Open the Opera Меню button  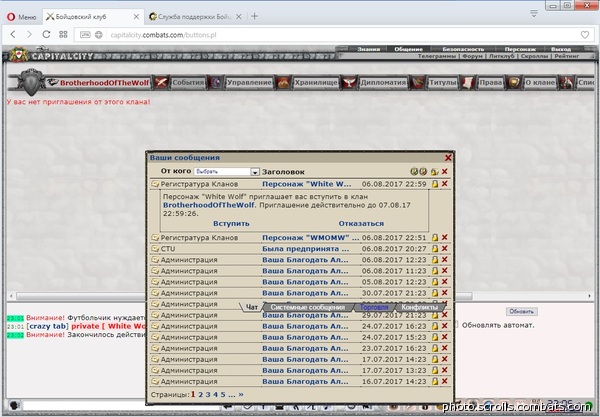point(21,17)
